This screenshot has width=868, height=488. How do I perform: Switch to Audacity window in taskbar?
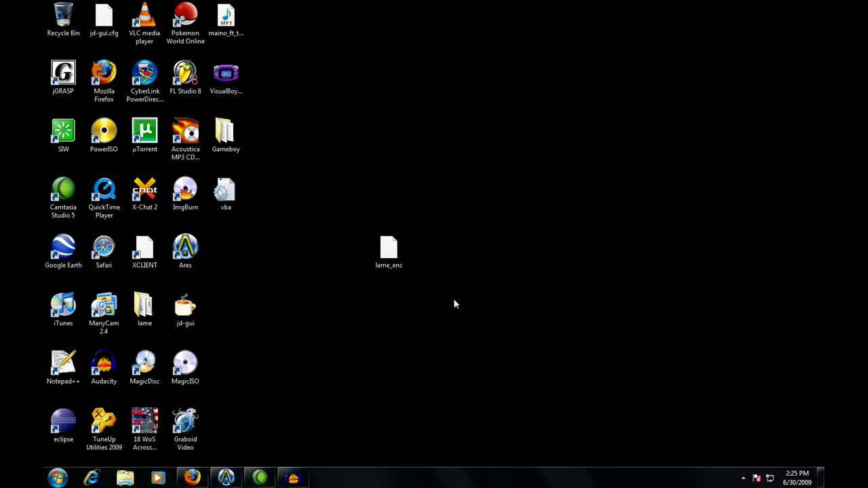(294, 478)
